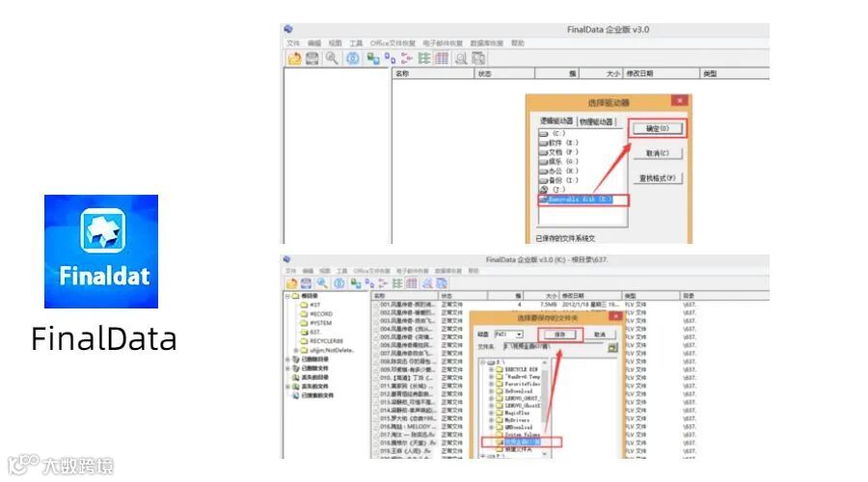Click 确定(O) in the drive selection dialog
Screen dimensions: 868x482
(x=657, y=128)
